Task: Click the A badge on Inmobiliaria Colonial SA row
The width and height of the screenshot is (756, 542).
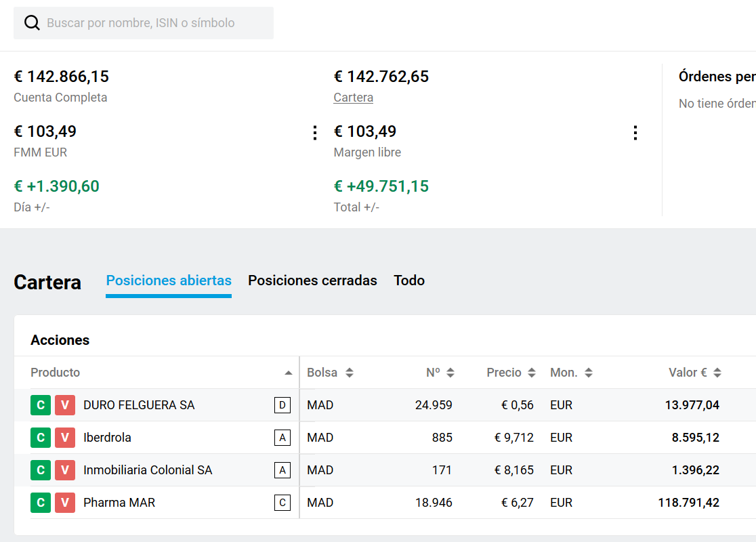Action: tap(282, 470)
